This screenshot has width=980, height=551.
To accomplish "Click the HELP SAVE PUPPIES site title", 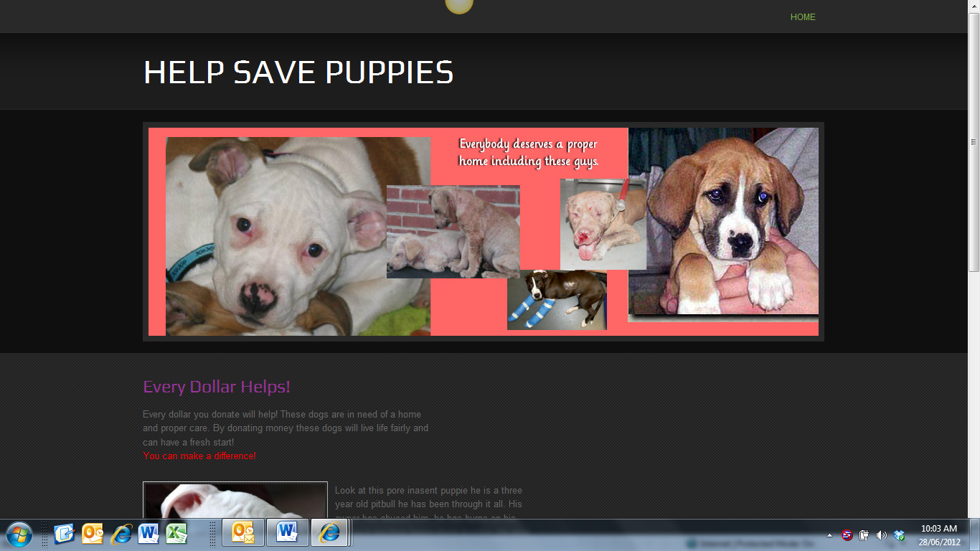I will point(298,73).
